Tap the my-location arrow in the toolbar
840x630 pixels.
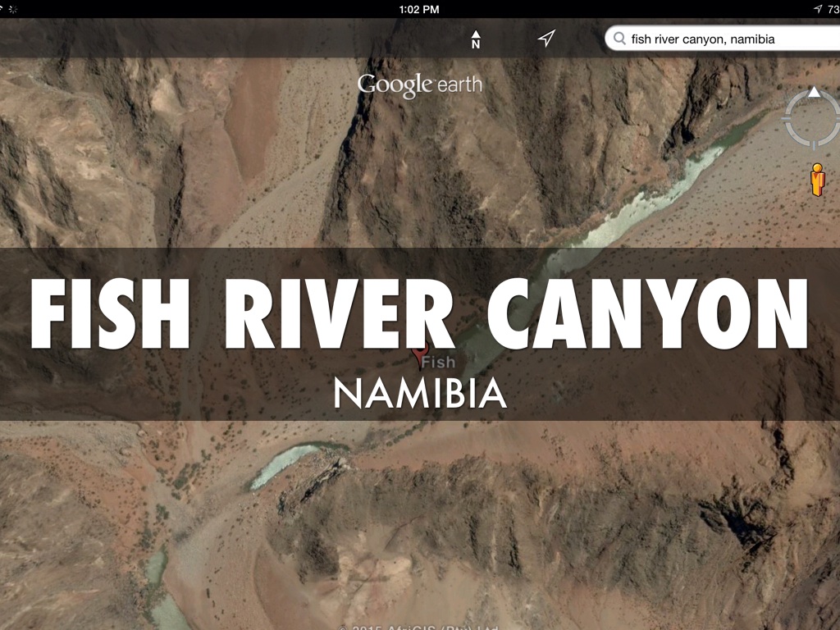tap(546, 38)
